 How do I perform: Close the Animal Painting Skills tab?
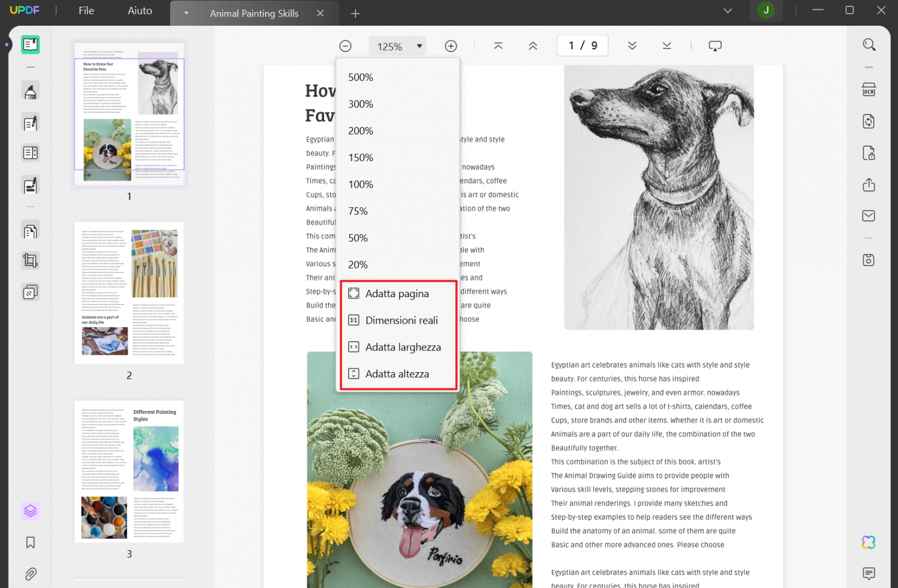[321, 13]
